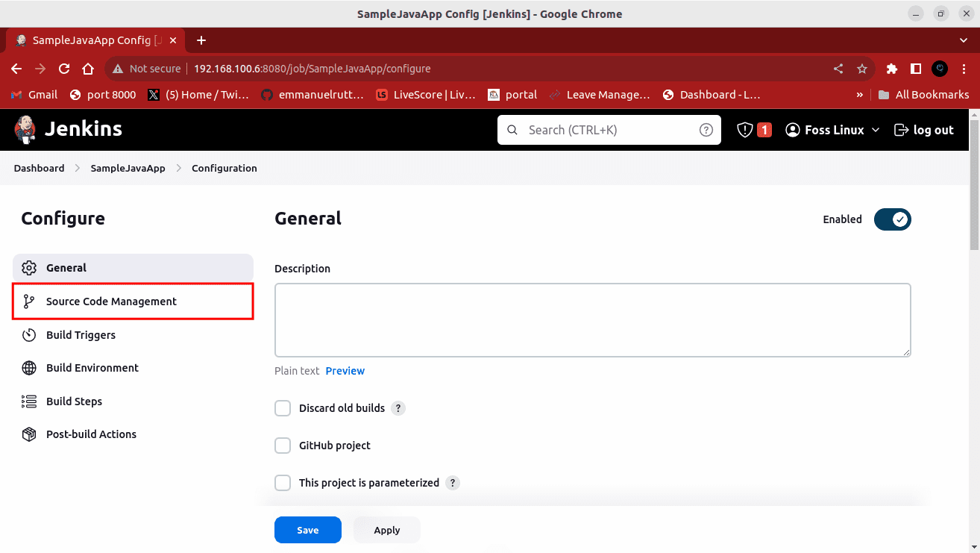Click the blue Save button
The height and width of the screenshot is (553, 980).
tap(307, 530)
